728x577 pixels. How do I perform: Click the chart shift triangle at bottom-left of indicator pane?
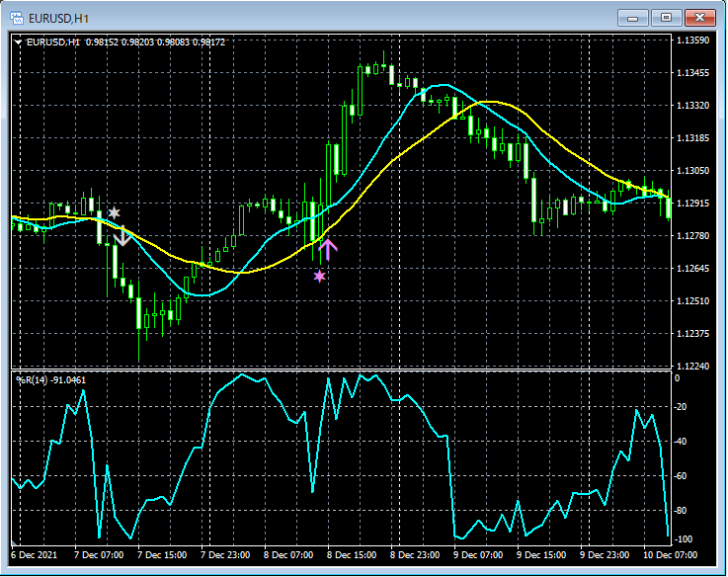tap(15, 542)
